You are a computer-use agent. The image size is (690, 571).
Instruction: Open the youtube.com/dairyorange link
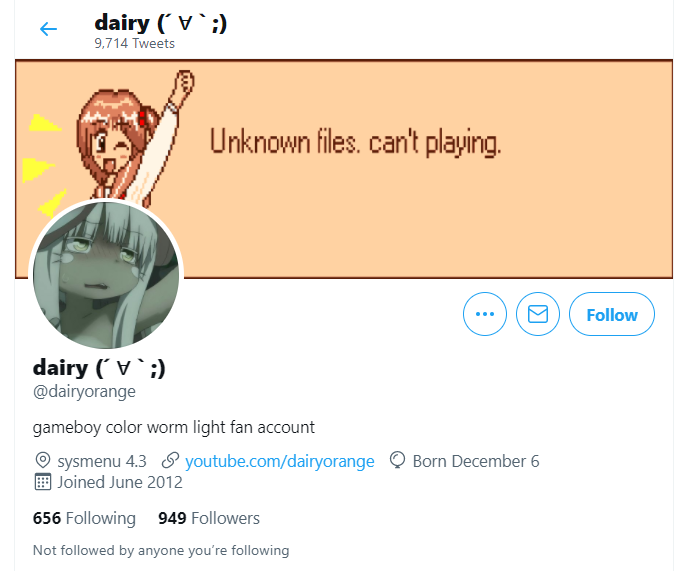[x=279, y=461]
